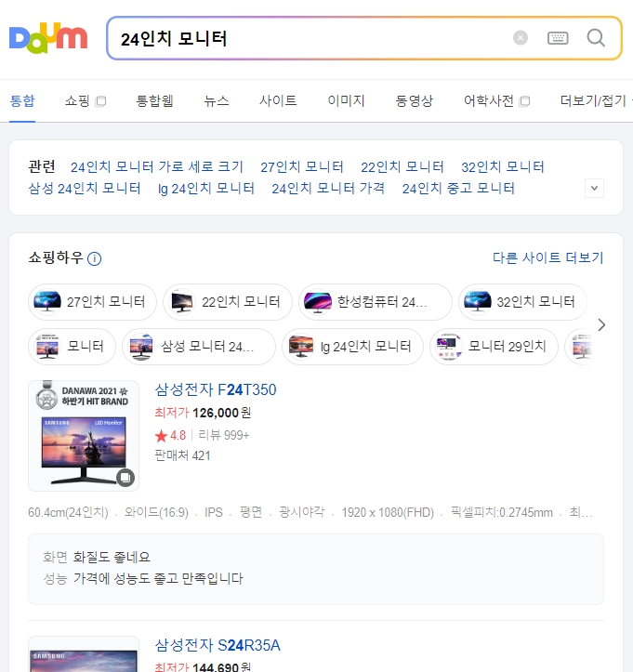This screenshot has width=633, height=672.
Task: Open the 뉴스 tab
Action: coord(217,100)
